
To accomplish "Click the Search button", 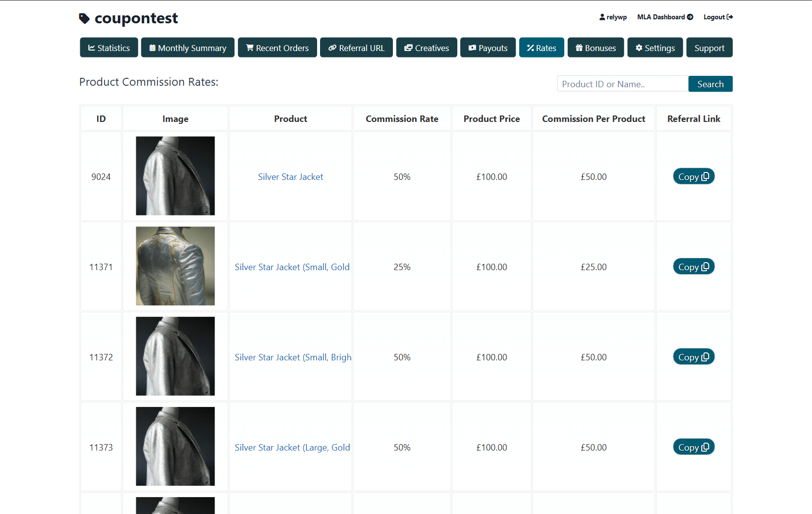I will click(710, 84).
